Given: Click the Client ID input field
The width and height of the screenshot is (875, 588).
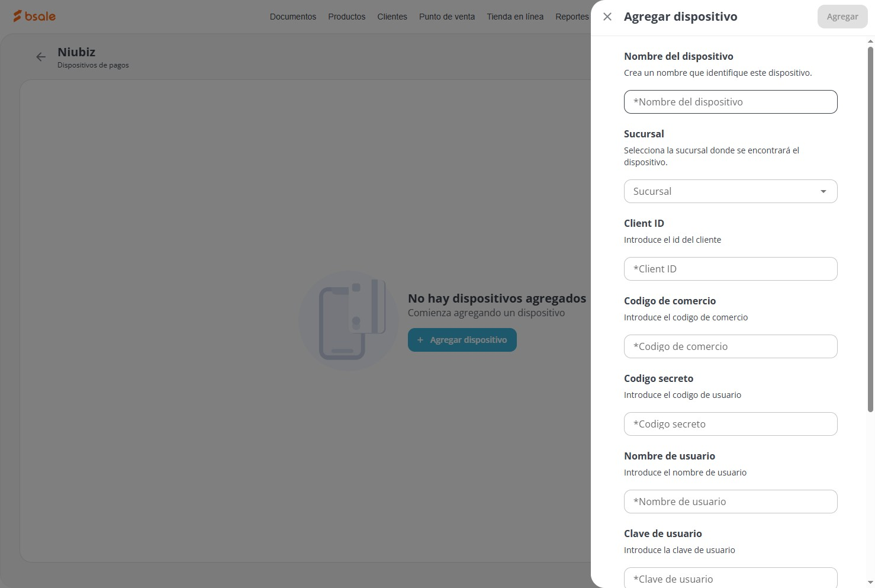Looking at the screenshot, I should click(x=731, y=269).
